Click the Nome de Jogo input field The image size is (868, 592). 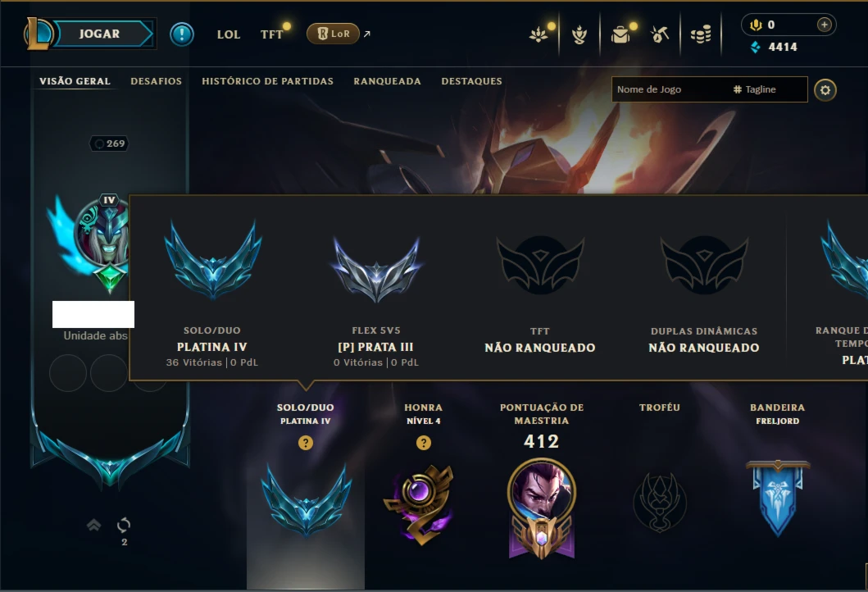670,89
